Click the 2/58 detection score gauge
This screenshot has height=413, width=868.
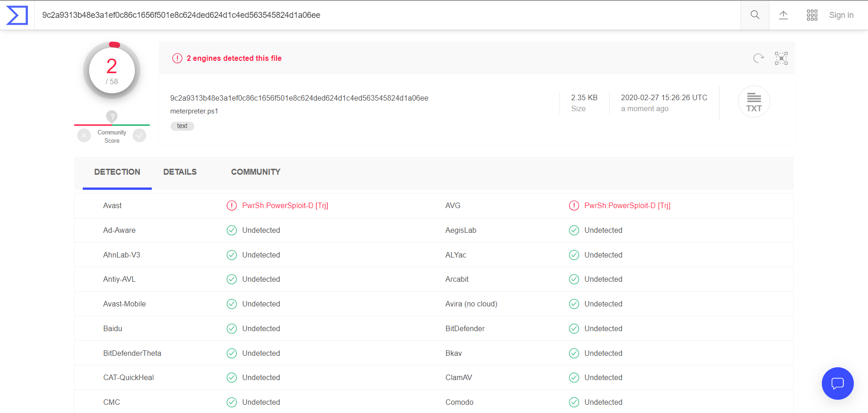click(112, 70)
